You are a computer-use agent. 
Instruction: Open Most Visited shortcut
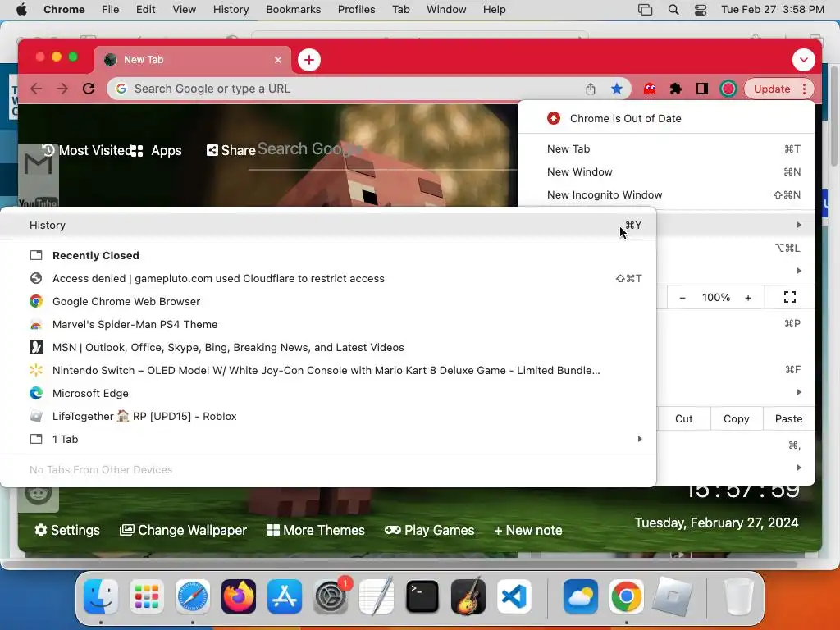coord(85,151)
